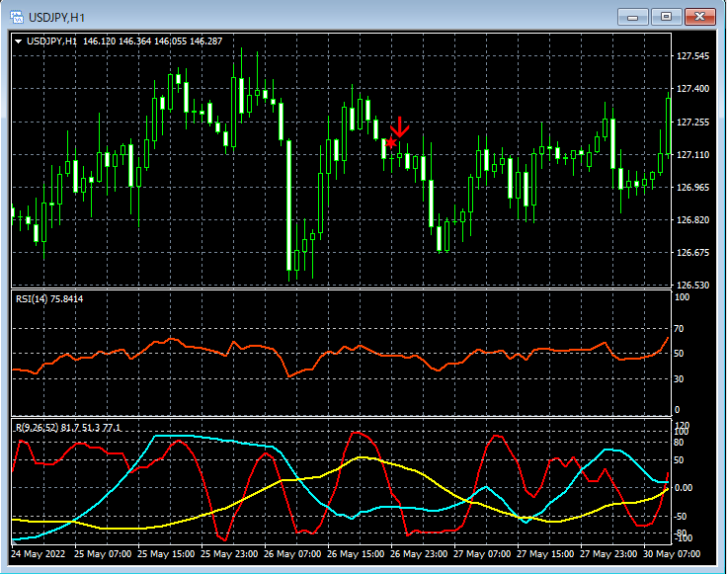Select the USDJPY,H1 OHLC price label

coord(124,41)
